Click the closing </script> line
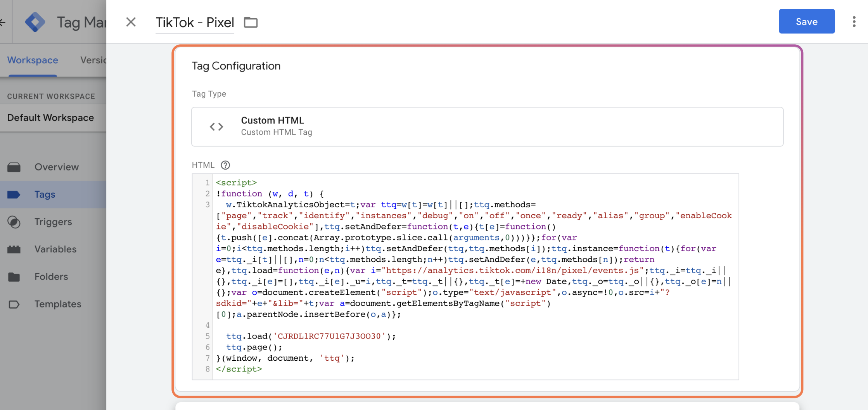 [239, 369]
